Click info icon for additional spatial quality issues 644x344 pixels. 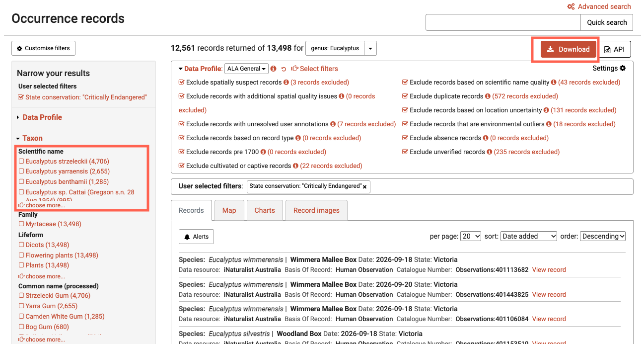click(341, 96)
